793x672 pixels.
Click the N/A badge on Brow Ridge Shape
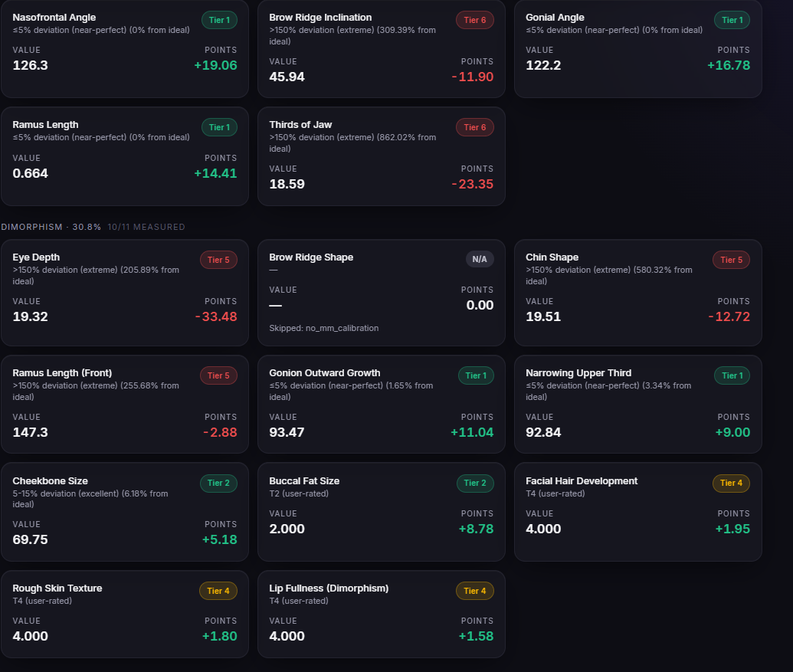click(480, 260)
